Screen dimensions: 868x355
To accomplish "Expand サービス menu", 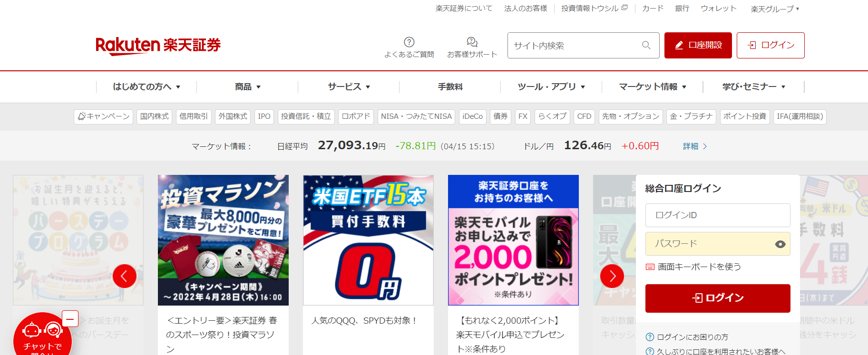I will pyautogui.click(x=349, y=86).
